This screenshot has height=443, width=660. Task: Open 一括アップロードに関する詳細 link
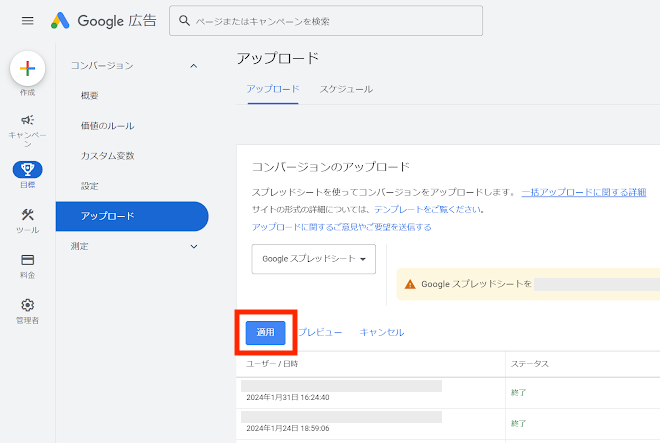584,192
